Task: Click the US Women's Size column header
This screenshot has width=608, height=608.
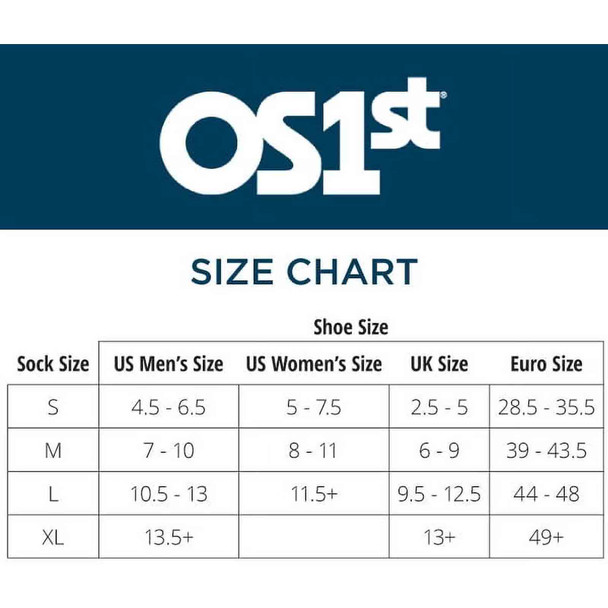Action: [314, 364]
